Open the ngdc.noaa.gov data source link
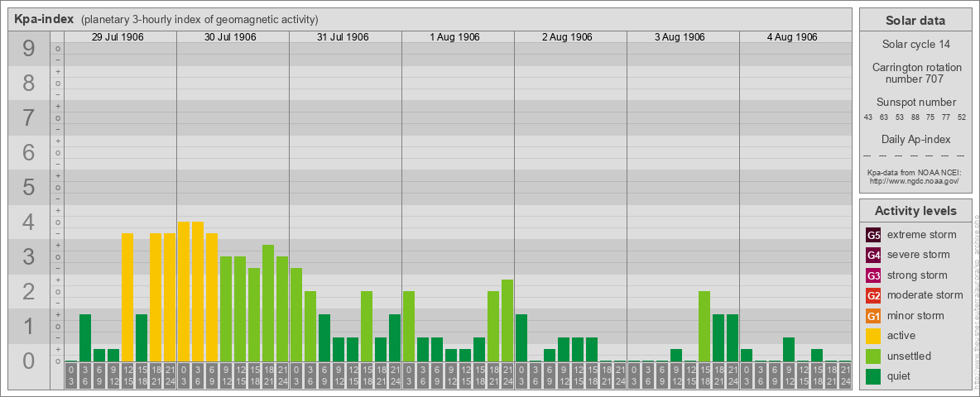This screenshot has width=980, height=397. tap(915, 180)
